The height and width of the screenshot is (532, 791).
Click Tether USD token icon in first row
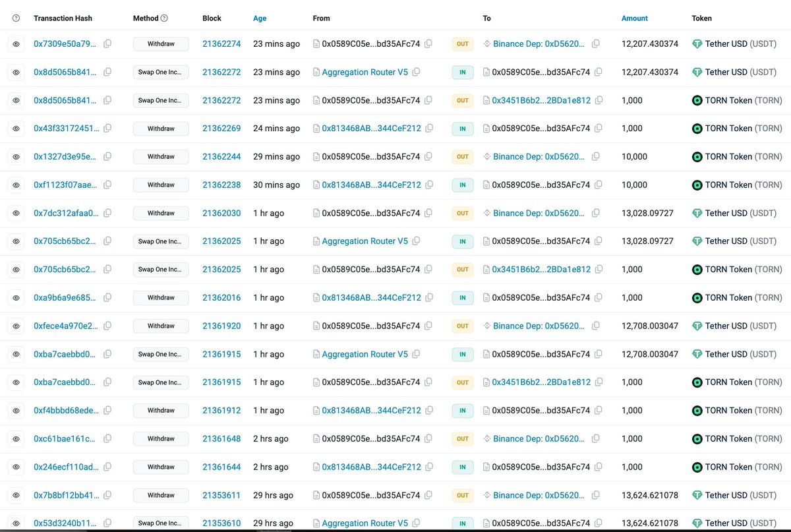pyautogui.click(x=697, y=44)
